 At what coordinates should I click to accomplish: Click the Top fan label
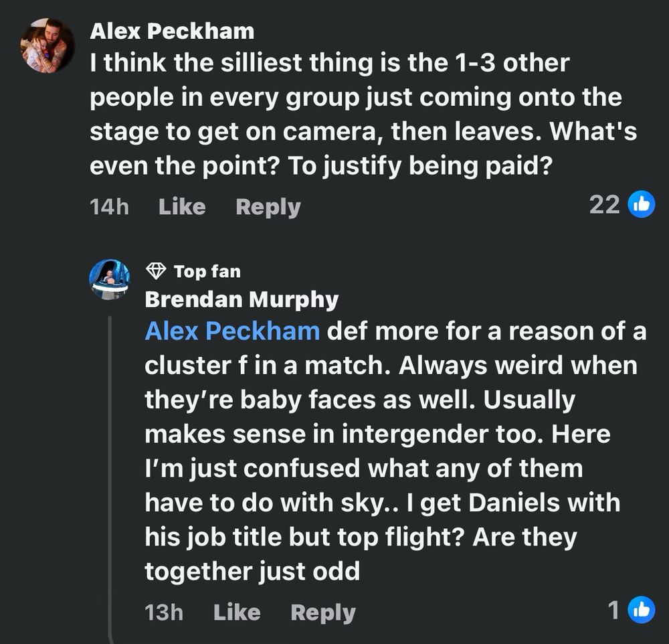click(207, 271)
